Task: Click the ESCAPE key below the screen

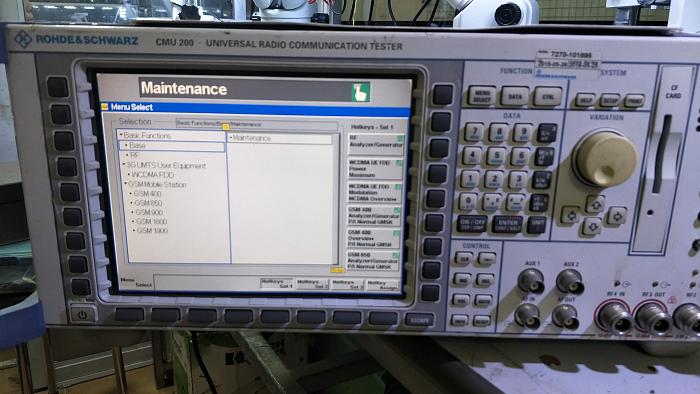Action: 420,320
